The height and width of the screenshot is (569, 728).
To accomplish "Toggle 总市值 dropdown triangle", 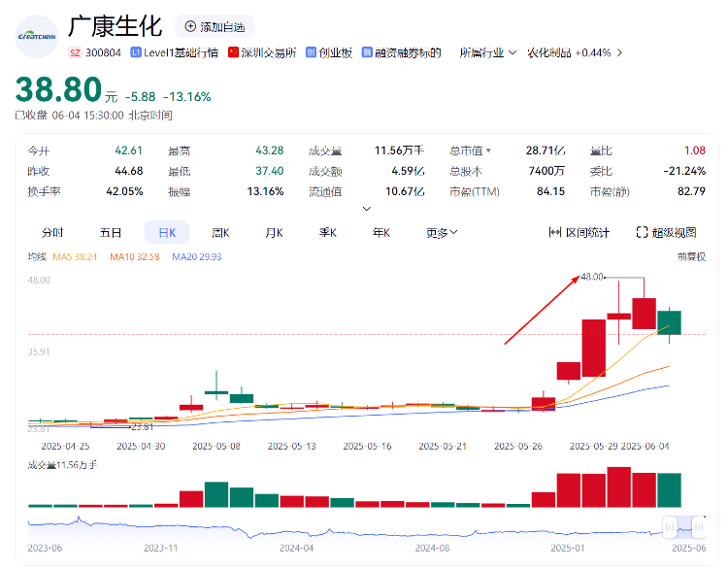I will tap(488, 151).
